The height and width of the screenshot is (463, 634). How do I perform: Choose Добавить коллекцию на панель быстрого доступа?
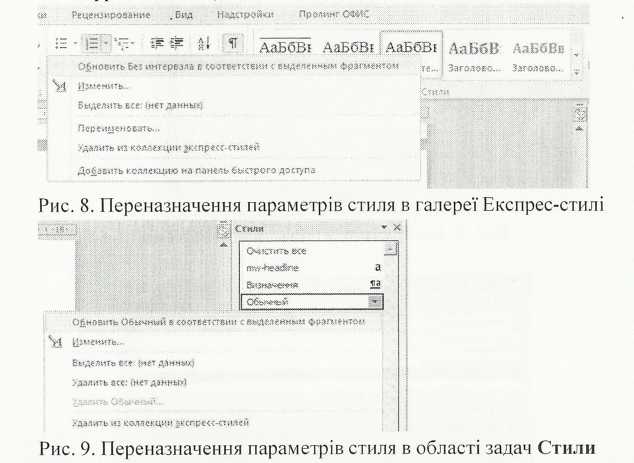click(197, 170)
